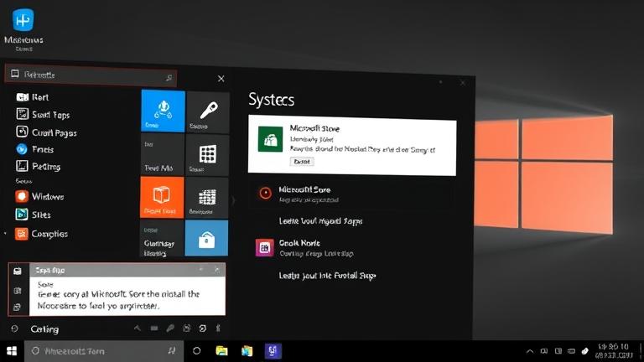Click the Systecs heading
The width and height of the screenshot is (644, 362).
point(271,100)
